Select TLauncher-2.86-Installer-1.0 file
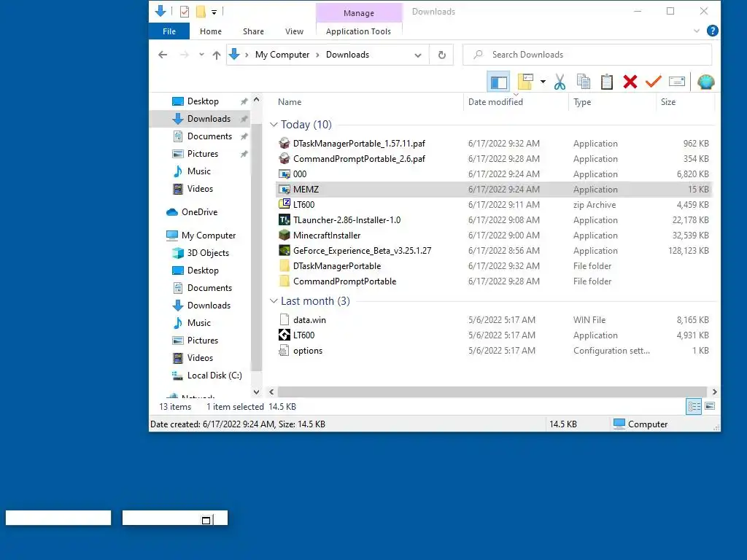This screenshot has width=747, height=560. point(494,220)
